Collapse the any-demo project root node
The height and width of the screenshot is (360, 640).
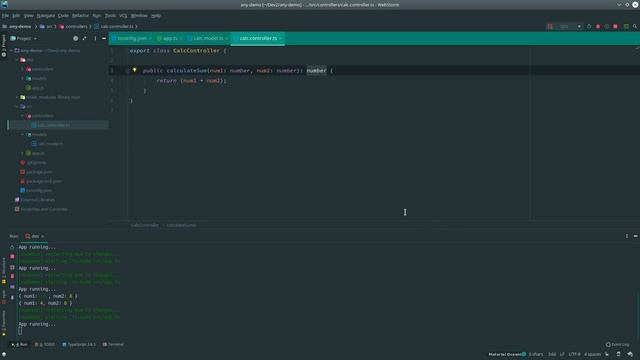11,51
